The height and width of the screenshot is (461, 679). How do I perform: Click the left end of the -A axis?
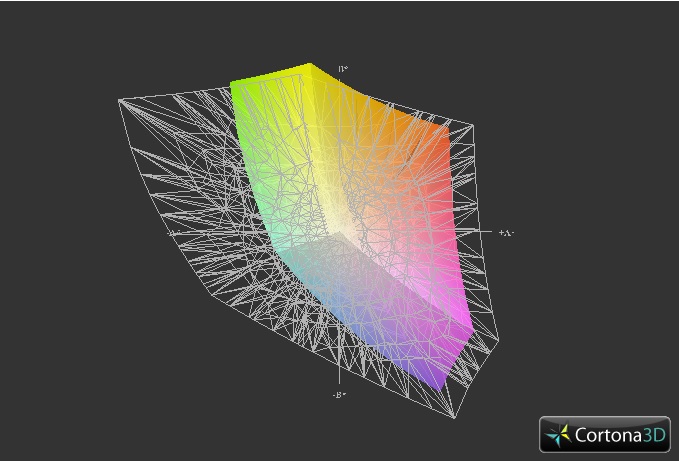(171, 233)
